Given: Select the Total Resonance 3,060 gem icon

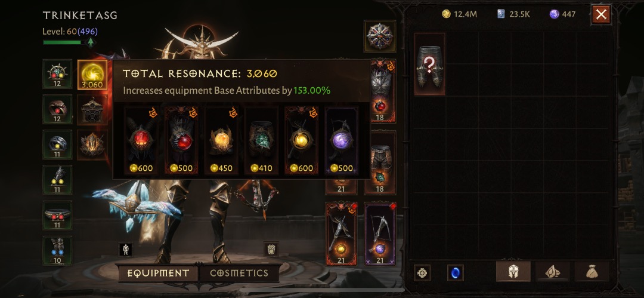Looking at the screenshot, I should coord(92,75).
